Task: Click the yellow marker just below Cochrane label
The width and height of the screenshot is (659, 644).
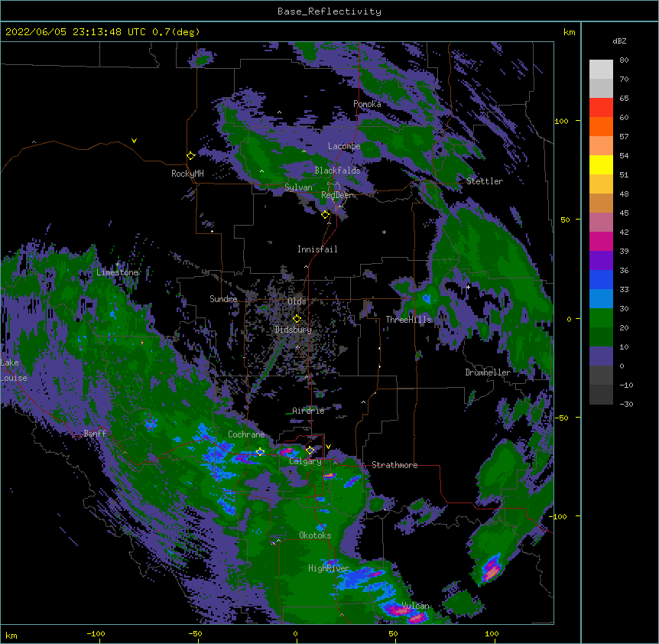Action: [260, 452]
